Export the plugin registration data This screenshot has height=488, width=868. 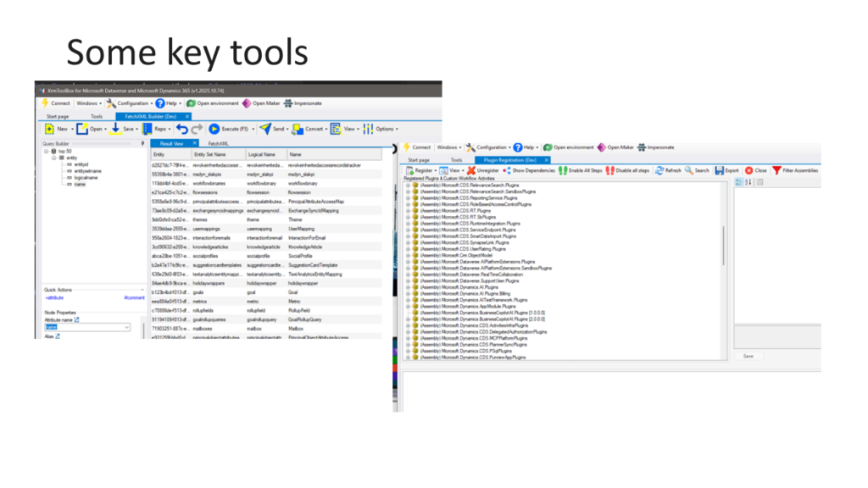[726, 170]
